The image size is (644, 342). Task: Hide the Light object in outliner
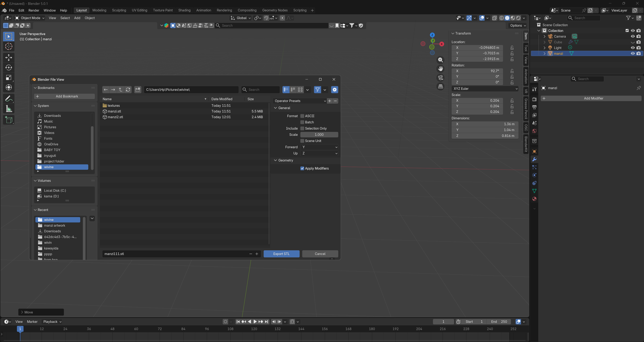coord(633,48)
